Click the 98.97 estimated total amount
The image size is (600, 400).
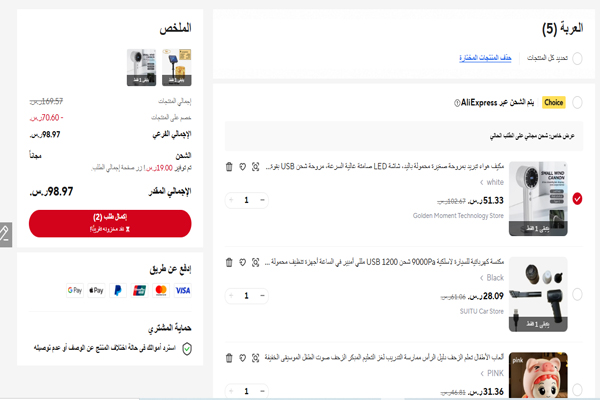(51, 191)
